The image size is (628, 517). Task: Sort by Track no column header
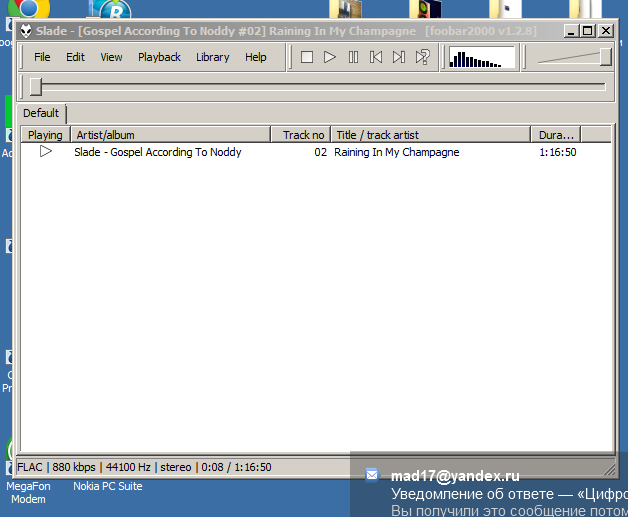click(301, 135)
